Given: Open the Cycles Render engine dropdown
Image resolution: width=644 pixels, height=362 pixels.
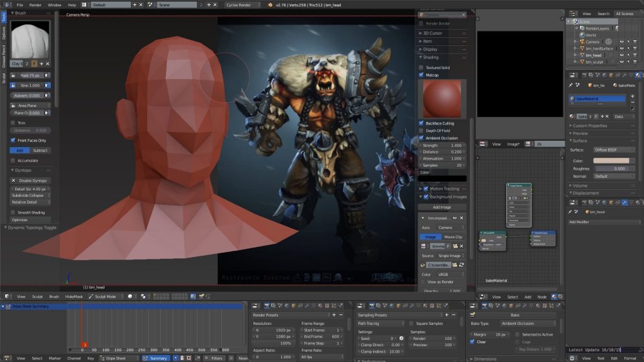Looking at the screenshot, I should click(x=242, y=5).
